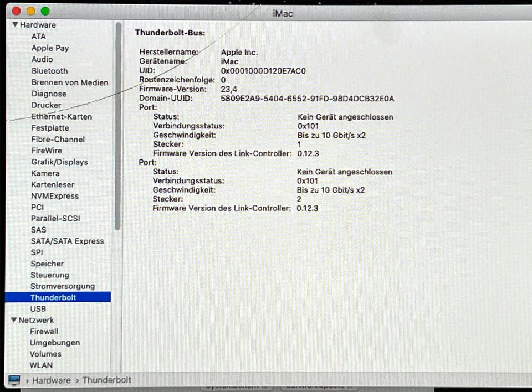Show Steuerung information

tap(49, 275)
